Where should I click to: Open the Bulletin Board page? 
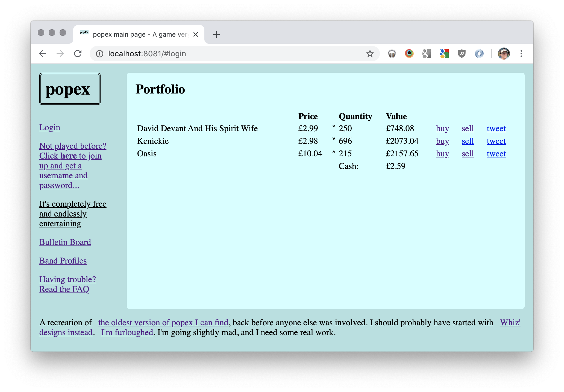65,242
